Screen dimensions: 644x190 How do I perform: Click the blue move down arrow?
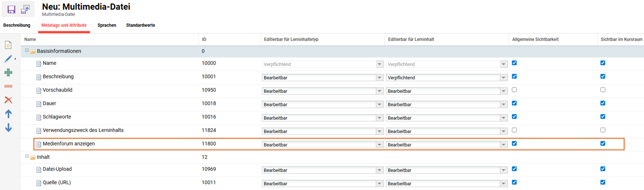[x=8, y=128]
